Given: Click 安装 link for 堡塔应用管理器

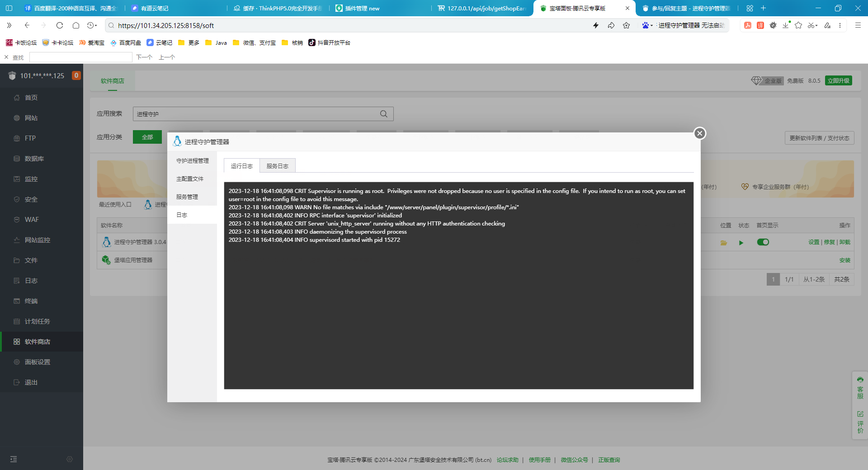Looking at the screenshot, I should (x=844, y=260).
